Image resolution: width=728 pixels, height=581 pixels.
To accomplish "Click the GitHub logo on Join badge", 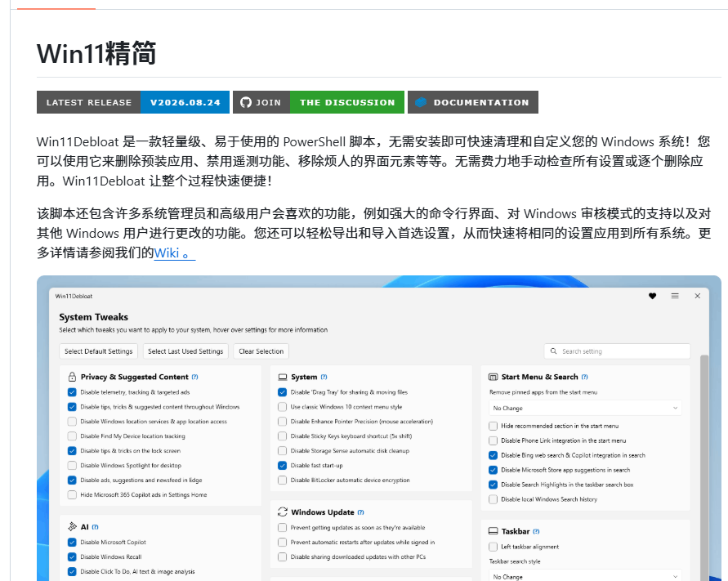I will click(x=246, y=102).
